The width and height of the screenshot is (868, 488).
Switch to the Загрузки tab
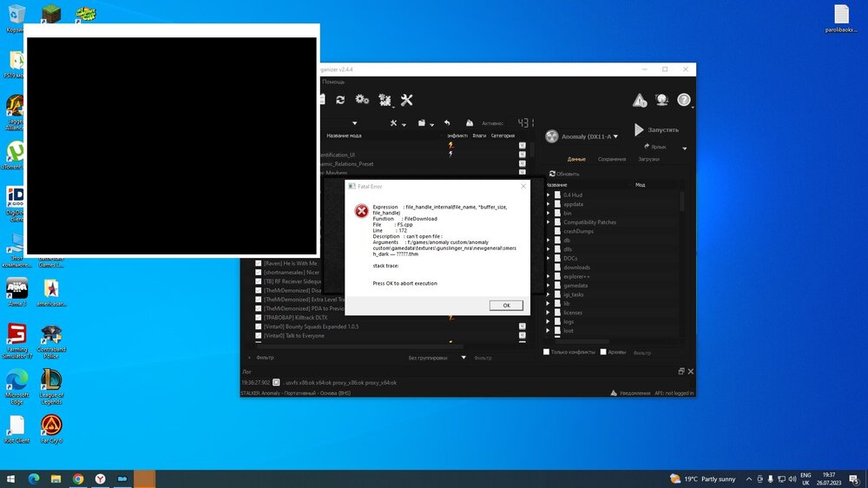click(648, 159)
